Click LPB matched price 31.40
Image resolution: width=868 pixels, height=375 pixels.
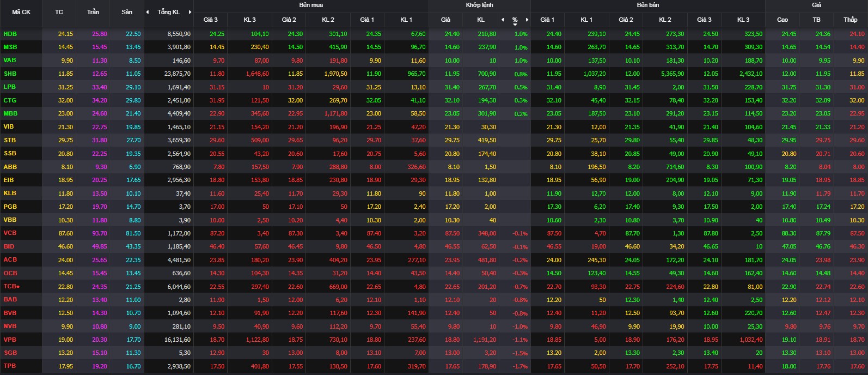(452, 87)
